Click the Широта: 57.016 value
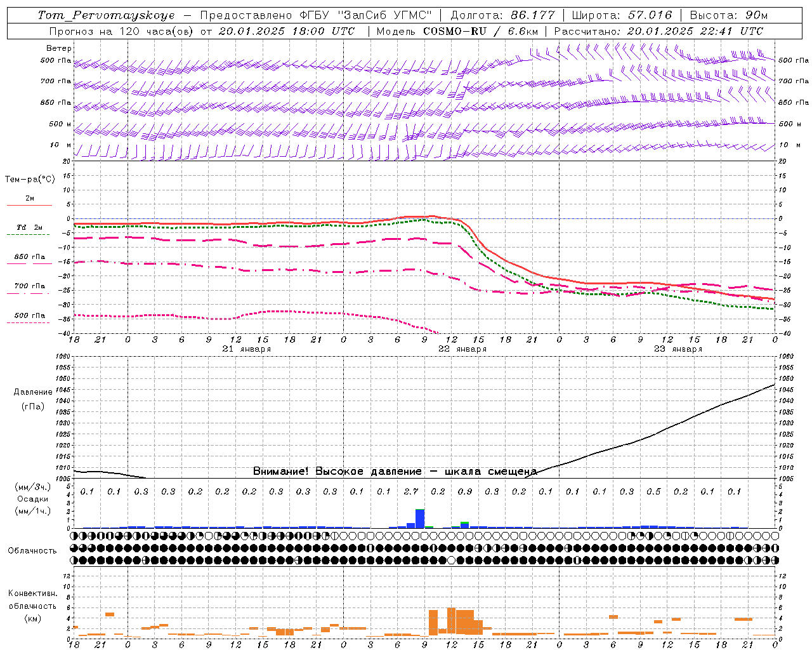The height and width of the screenshot is (650, 812). coord(622,15)
